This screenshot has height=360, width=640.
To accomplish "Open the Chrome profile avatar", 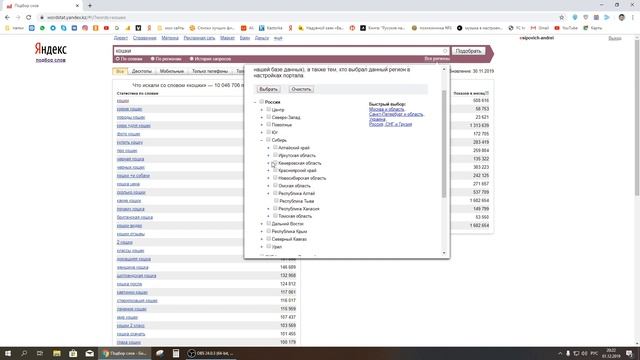I will click(622, 18).
